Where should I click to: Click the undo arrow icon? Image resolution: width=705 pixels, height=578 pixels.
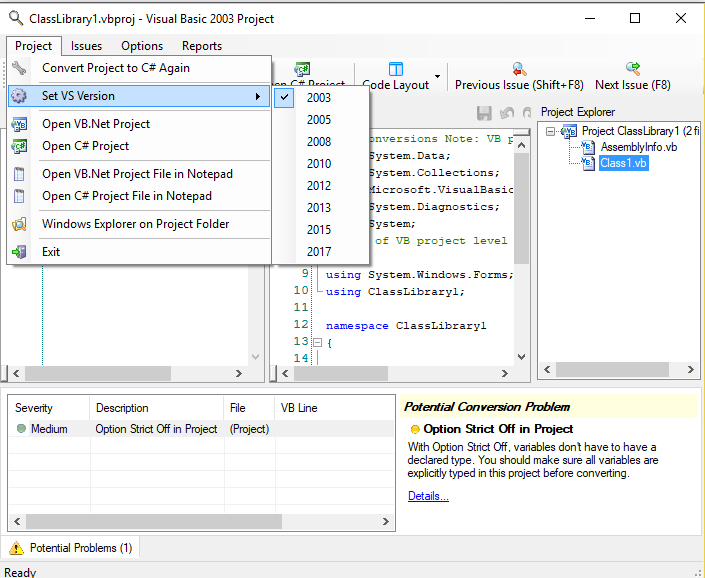pyautogui.click(x=507, y=113)
